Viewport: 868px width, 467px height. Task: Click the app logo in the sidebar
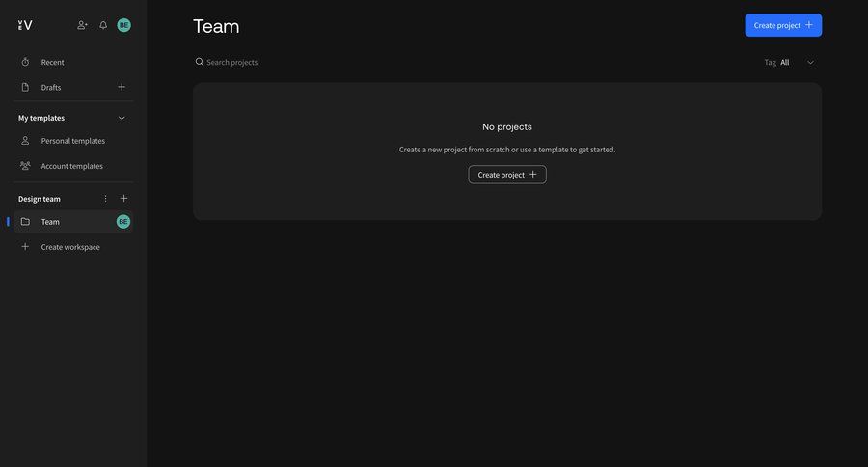[25, 25]
